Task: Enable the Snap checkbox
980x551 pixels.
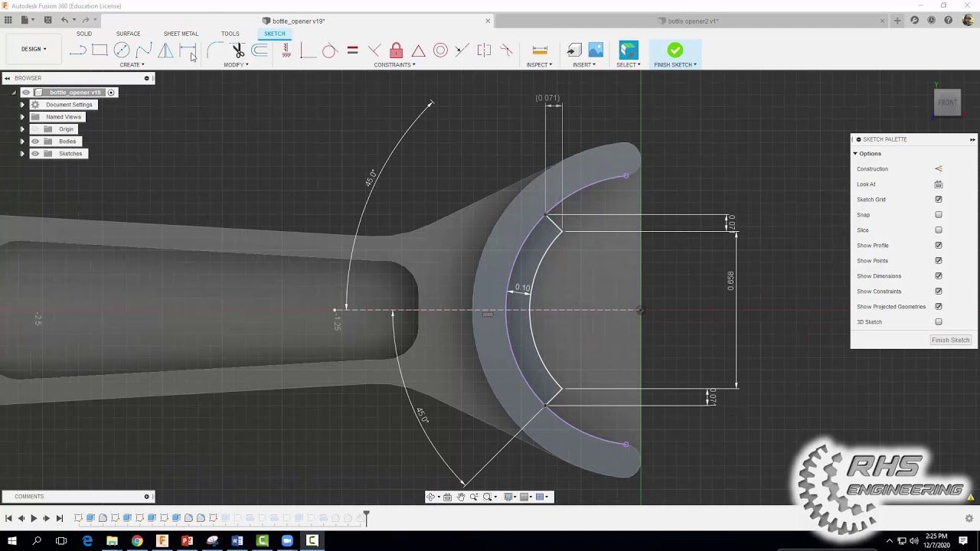Action: click(939, 215)
